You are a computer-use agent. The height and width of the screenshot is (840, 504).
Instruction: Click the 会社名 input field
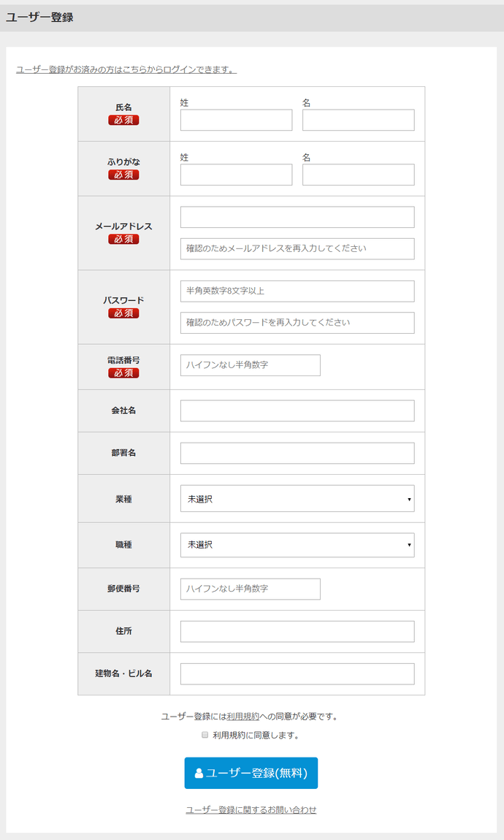297,411
